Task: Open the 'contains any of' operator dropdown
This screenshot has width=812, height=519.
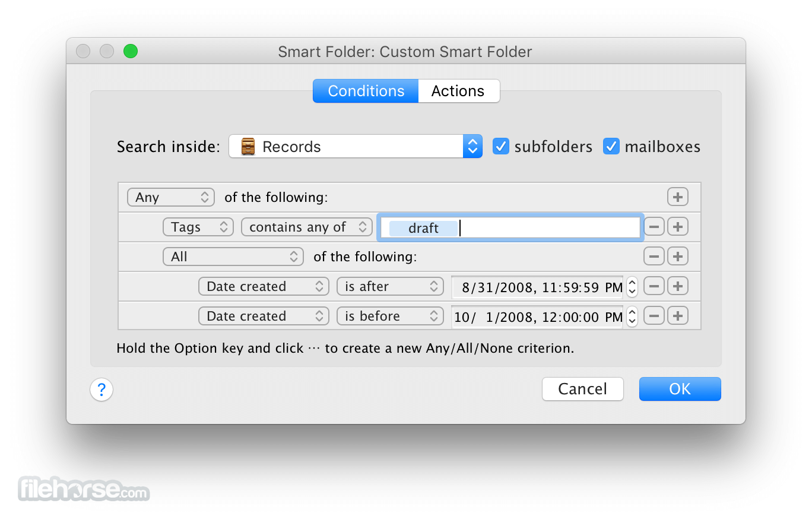Action: [x=307, y=227]
